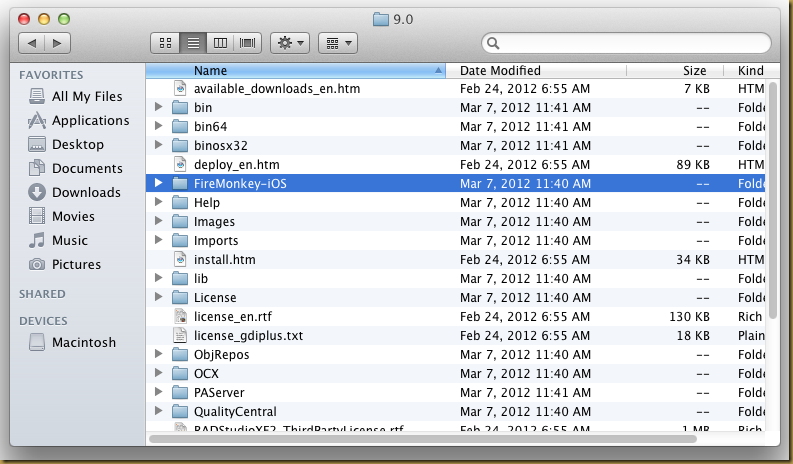Click the FireMonkey-iOS folder icon
Image resolution: width=793 pixels, height=464 pixels.
180,183
